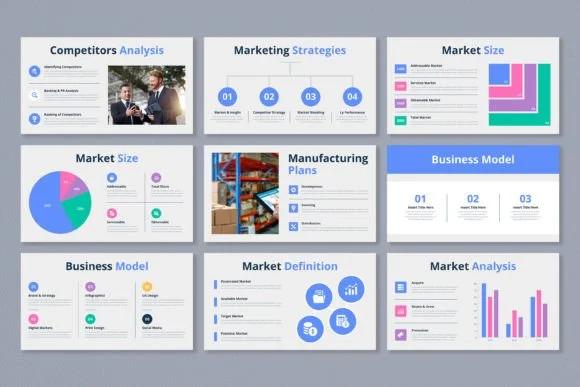Select the 02 circle in Marketing Strategies
The image size is (580, 387).
pyautogui.click(x=269, y=97)
